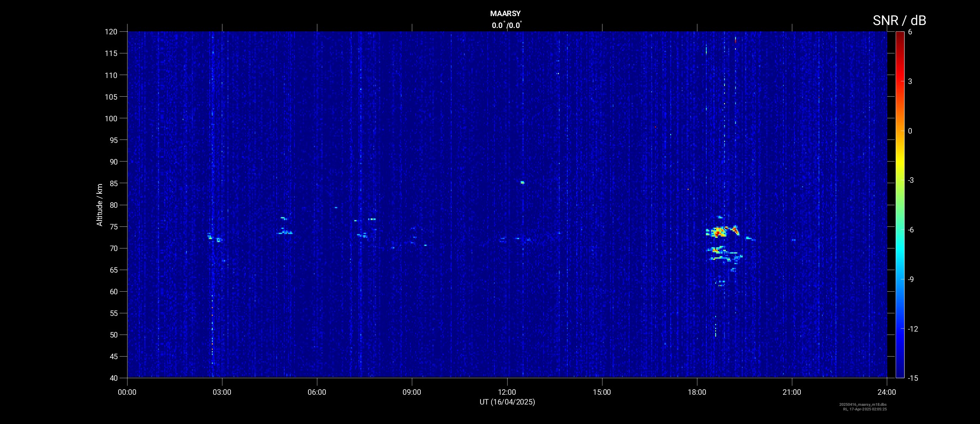Click the strong red echo near 74 km
This screenshot has width=980, height=424.
pos(719,232)
